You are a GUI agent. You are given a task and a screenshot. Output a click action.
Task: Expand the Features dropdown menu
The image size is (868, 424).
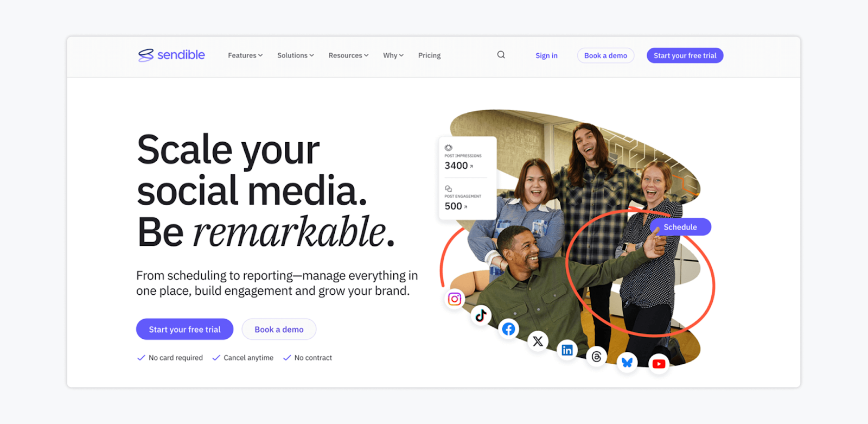click(245, 55)
